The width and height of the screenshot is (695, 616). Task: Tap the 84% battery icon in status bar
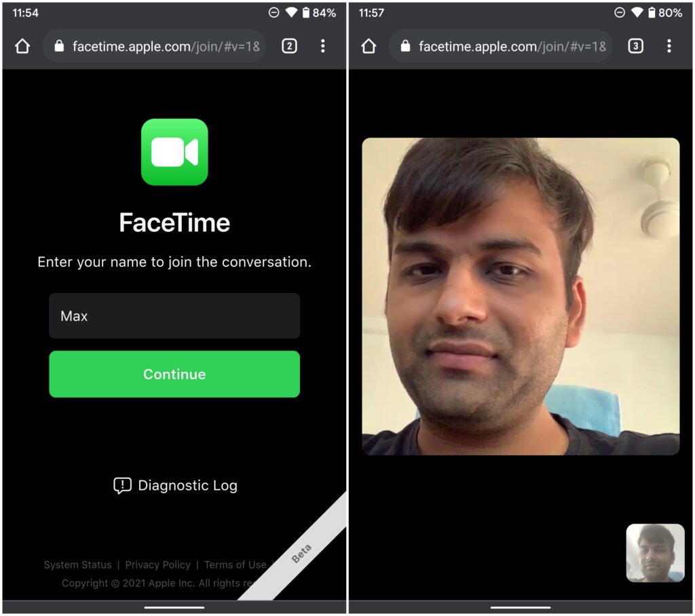pyautogui.click(x=305, y=13)
